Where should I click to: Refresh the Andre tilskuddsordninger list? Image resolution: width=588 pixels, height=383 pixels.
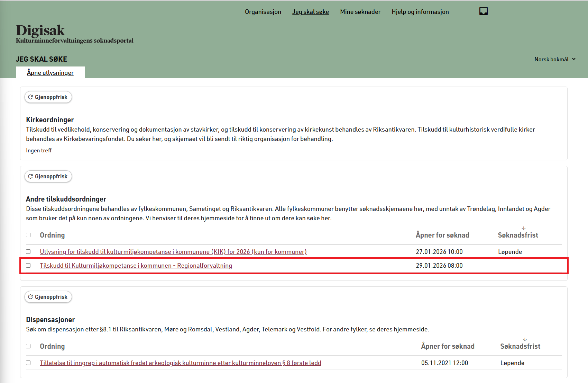(48, 177)
